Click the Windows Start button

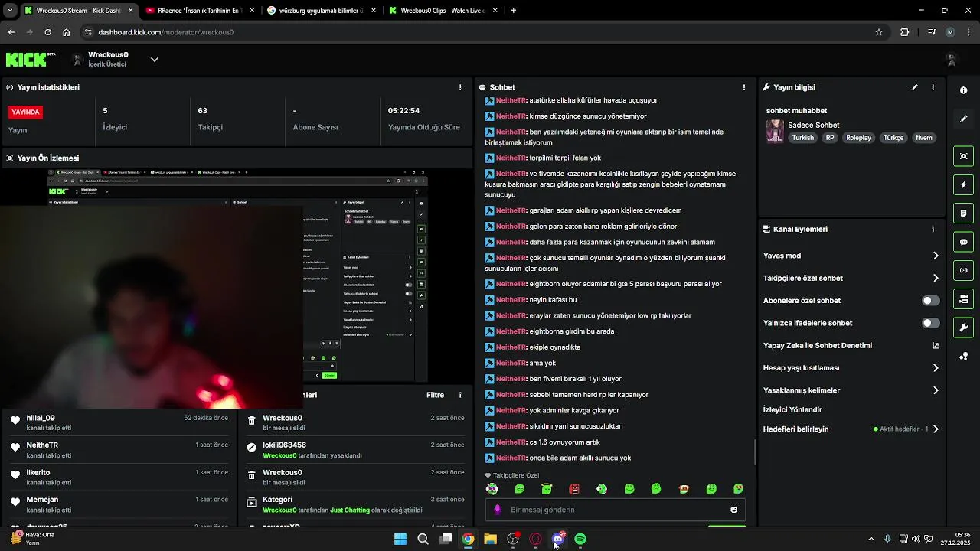pyautogui.click(x=400, y=539)
